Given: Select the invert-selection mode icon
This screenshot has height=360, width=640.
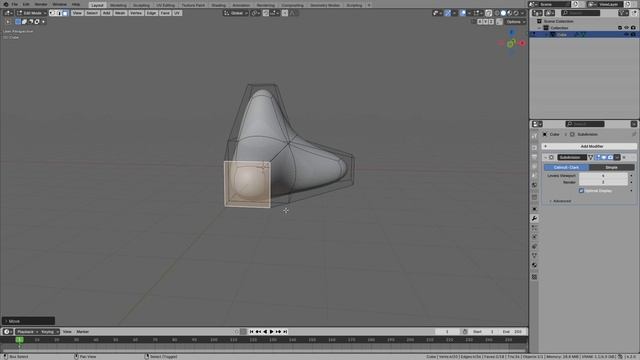Looking at the screenshot, I should [x=37, y=22].
